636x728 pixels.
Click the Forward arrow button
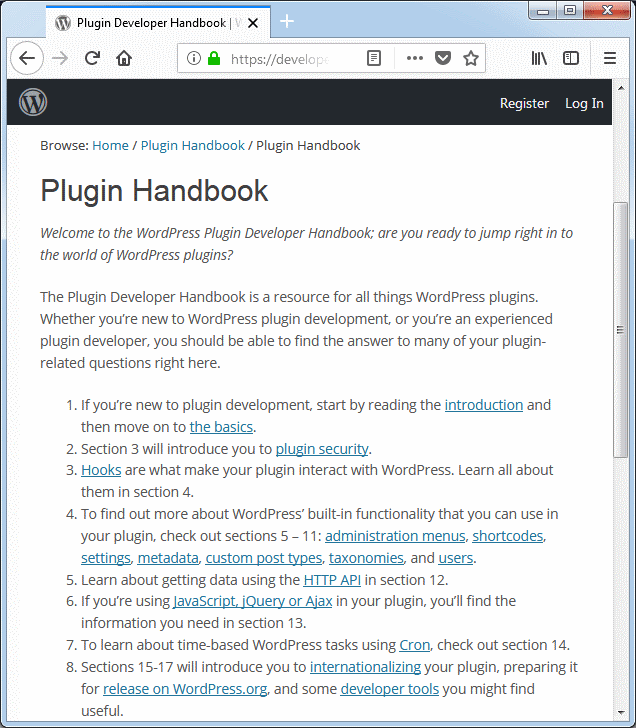click(x=60, y=58)
